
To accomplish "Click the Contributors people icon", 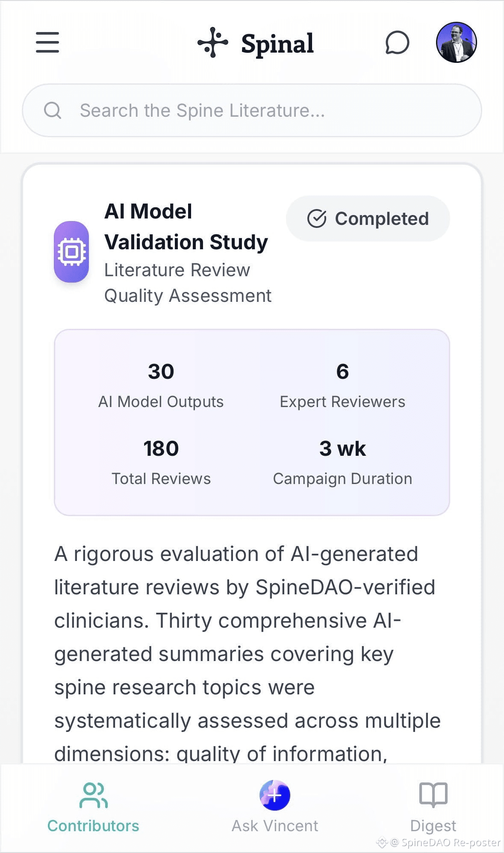I will click(94, 795).
